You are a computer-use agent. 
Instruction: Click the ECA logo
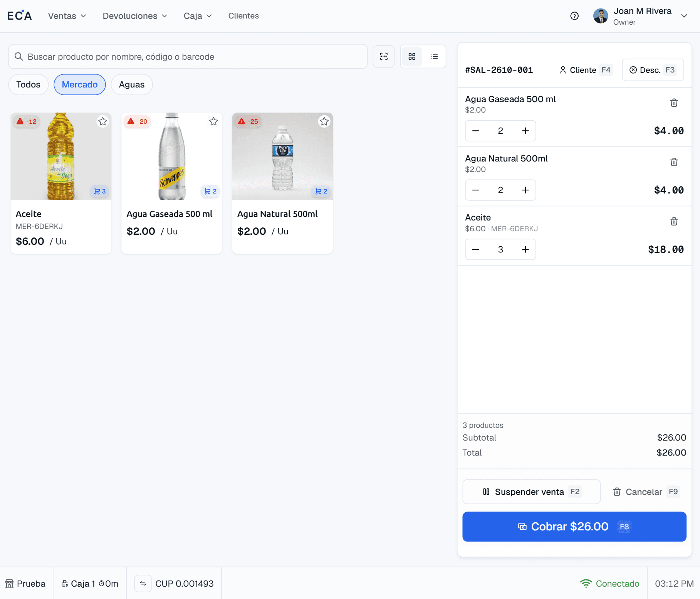(20, 16)
